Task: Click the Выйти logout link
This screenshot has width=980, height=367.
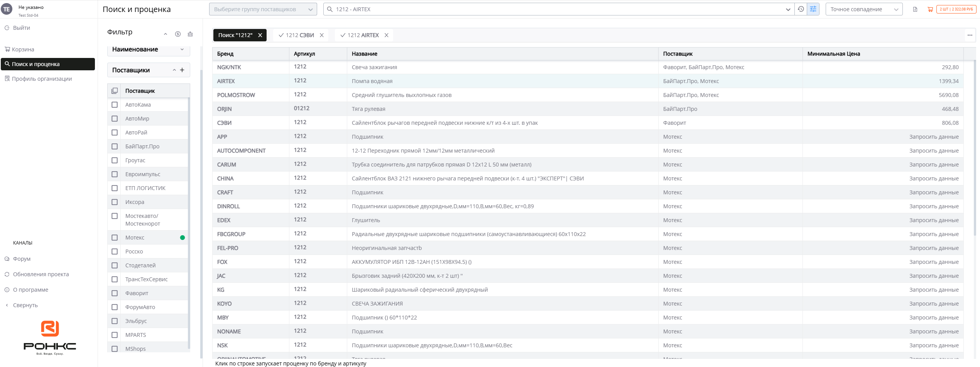Action: pos(22,28)
